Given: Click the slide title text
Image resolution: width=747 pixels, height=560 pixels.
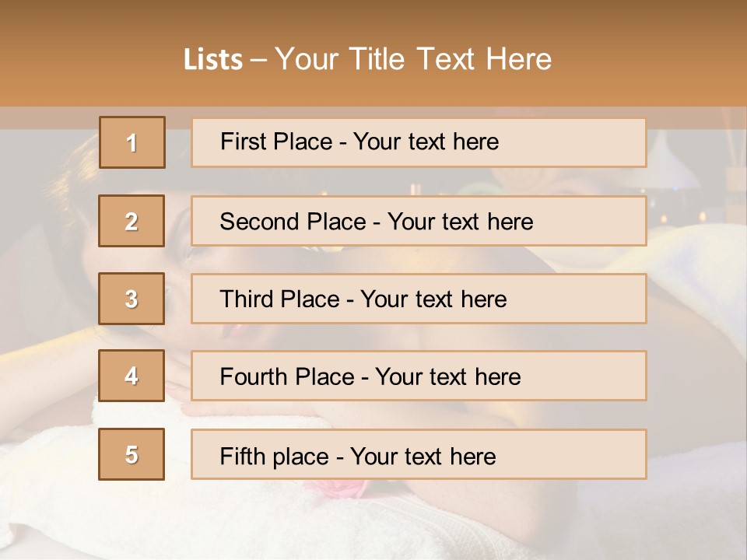Looking at the screenshot, I should (367, 59).
